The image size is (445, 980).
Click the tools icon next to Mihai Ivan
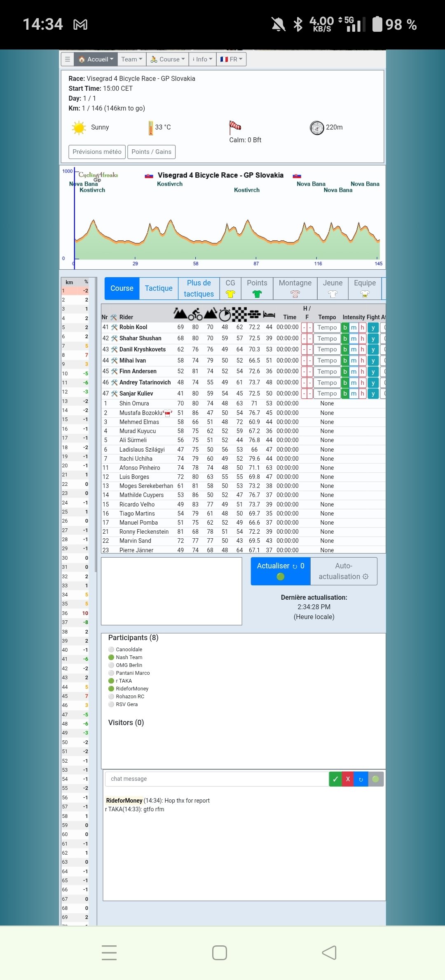(114, 360)
